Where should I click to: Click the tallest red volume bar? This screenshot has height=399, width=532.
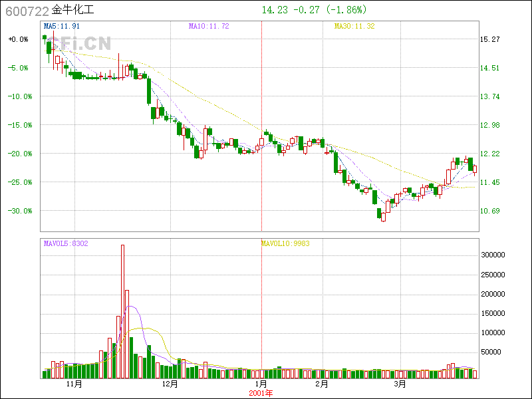point(122,311)
